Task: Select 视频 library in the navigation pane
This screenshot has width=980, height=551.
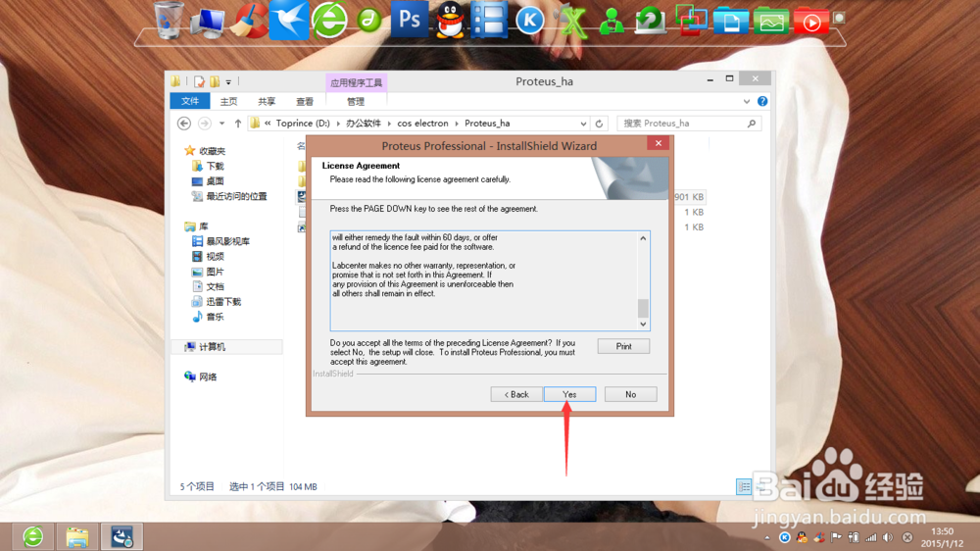Action: click(x=215, y=256)
